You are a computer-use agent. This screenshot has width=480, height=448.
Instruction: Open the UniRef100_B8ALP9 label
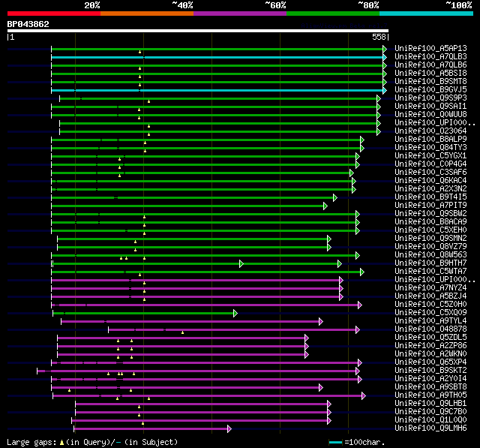click(430, 140)
